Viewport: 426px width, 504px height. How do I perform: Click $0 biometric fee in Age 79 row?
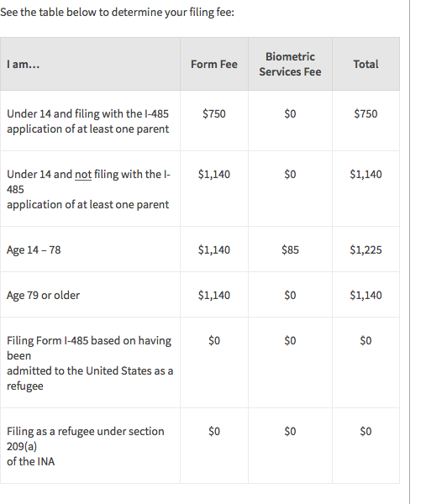(290, 295)
